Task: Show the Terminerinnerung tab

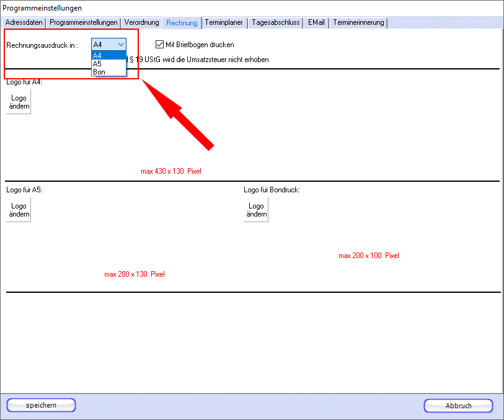Action: click(358, 23)
